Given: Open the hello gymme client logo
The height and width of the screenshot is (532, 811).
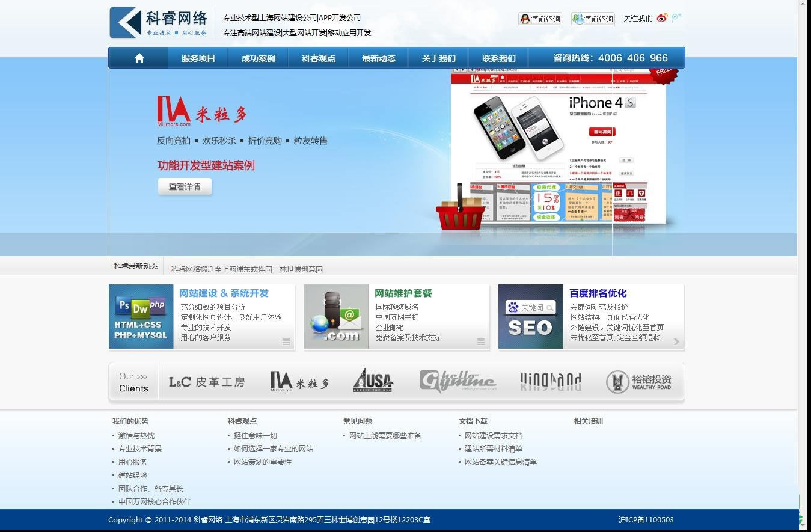Looking at the screenshot, I should click(458, 382).
